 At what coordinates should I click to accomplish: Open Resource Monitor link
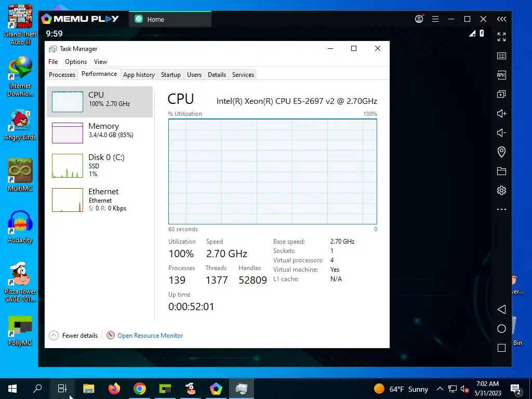(150, 336)
